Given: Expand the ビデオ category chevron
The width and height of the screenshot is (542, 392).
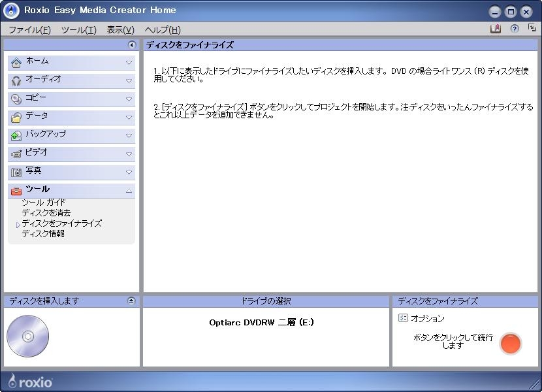Looking at the screenshot, I should [x=129, y=154].
